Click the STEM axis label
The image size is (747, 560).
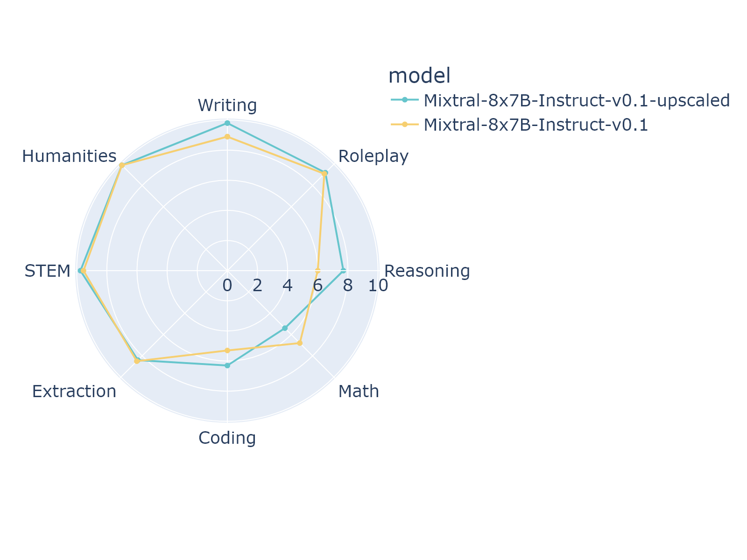pyautogui.click(x=47, y=271)
